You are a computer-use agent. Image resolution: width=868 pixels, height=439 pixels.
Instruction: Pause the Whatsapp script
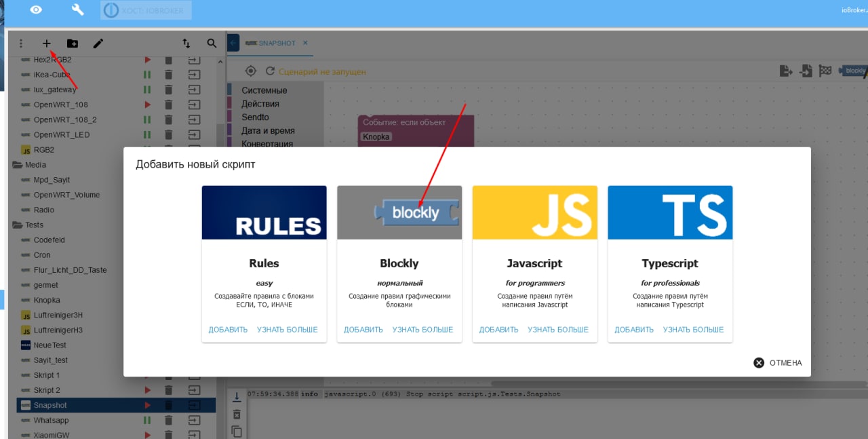tap(146, 421)
